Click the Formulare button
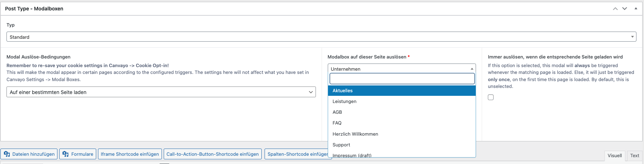The image size is (644, 164). 78,154
